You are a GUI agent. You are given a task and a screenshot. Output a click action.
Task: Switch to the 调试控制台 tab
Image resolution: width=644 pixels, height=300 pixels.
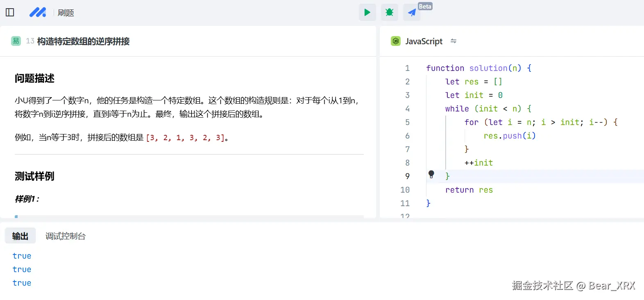pos(65,236)
